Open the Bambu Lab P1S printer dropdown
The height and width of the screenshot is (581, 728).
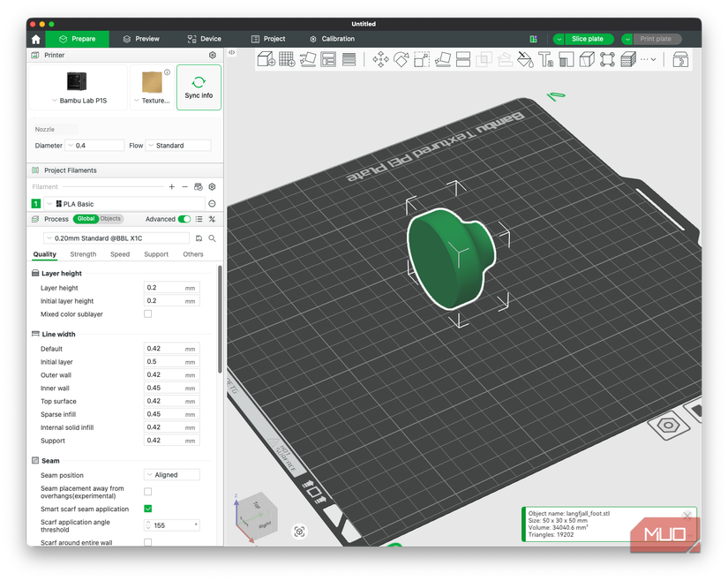79,101
